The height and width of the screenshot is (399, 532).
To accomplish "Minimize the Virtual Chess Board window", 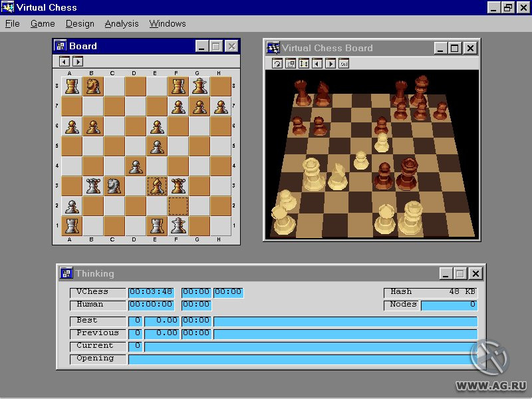I will pos(440,48).
